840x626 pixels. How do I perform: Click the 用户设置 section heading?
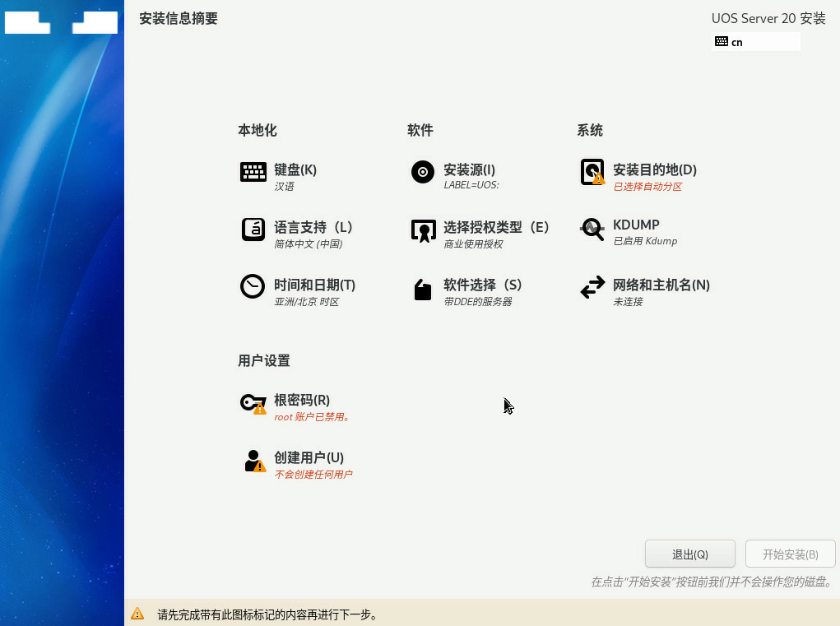click(263, 360)
